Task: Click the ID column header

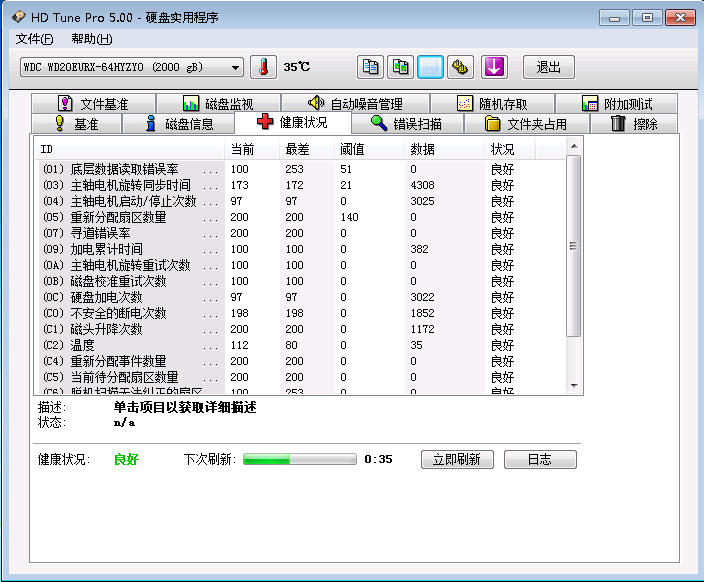Action: [x=130, y=149]
